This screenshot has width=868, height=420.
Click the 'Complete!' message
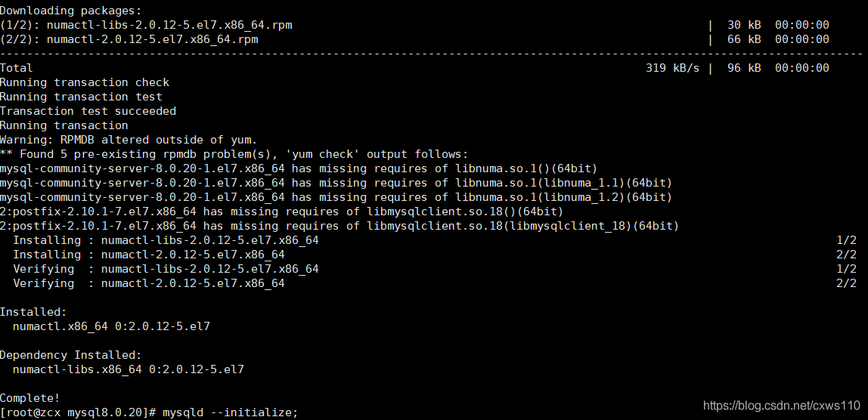30,398
